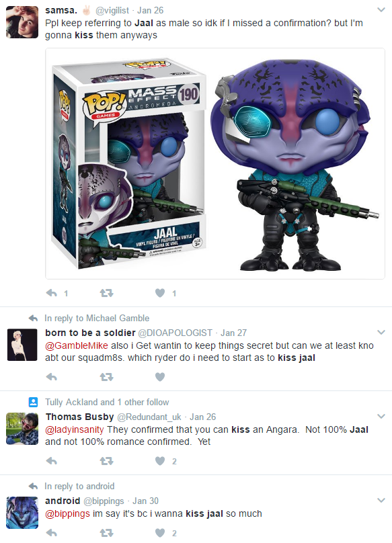View the Jaal Funko Pop image
The image size is (392, 543).
click(215, 163)
